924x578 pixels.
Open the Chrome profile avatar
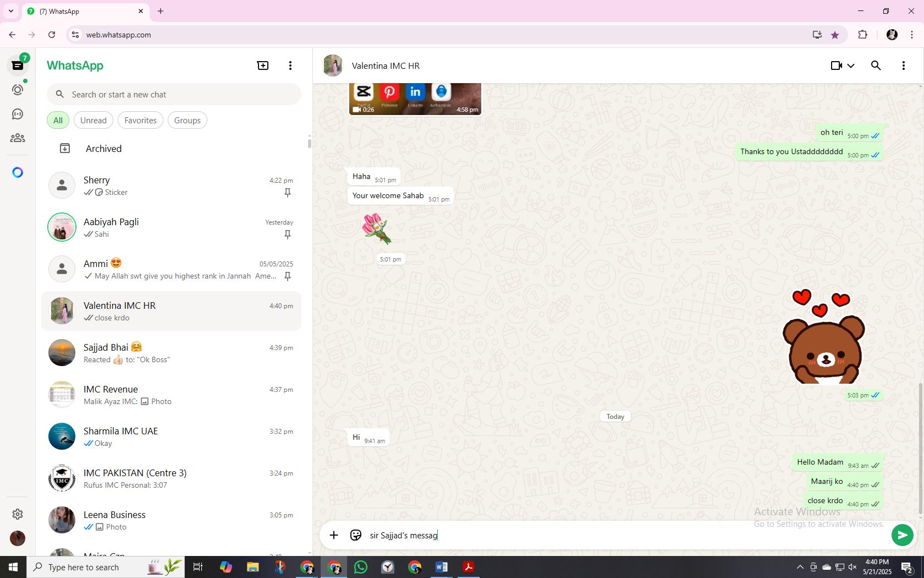pos(892,35)
